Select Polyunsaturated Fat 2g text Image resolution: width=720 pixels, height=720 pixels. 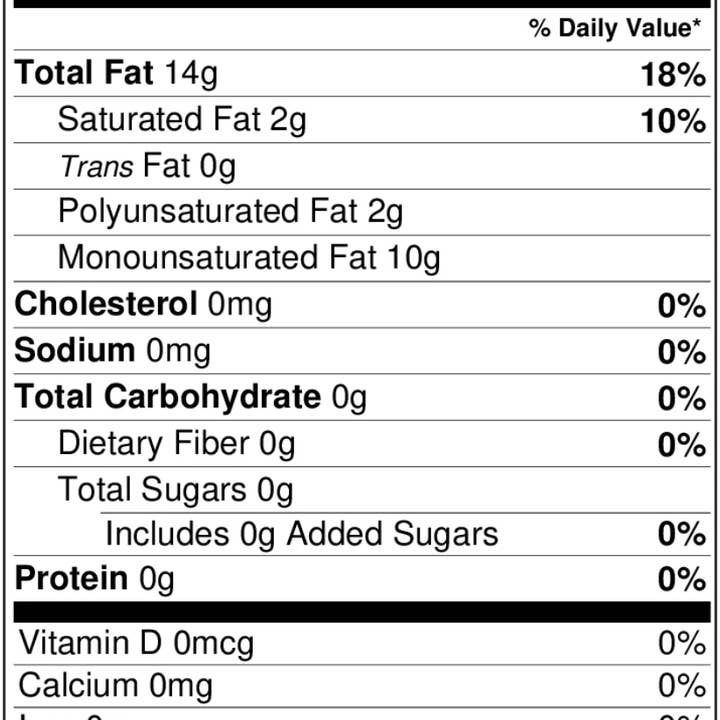pos(231,213)
